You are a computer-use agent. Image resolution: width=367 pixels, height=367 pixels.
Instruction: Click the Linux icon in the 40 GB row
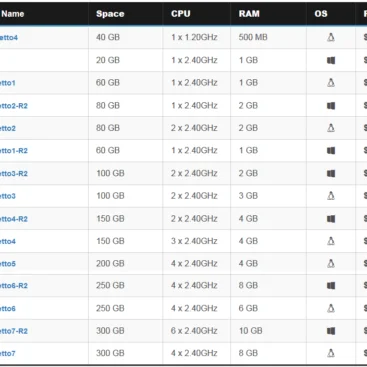[x=331, y=37]
